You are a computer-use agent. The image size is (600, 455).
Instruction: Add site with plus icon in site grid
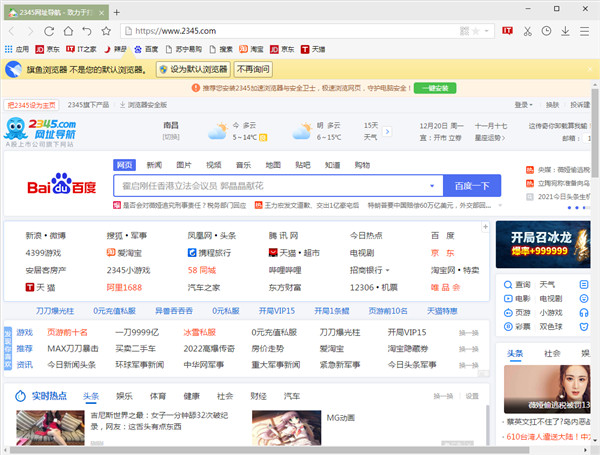tap(485, 227)
